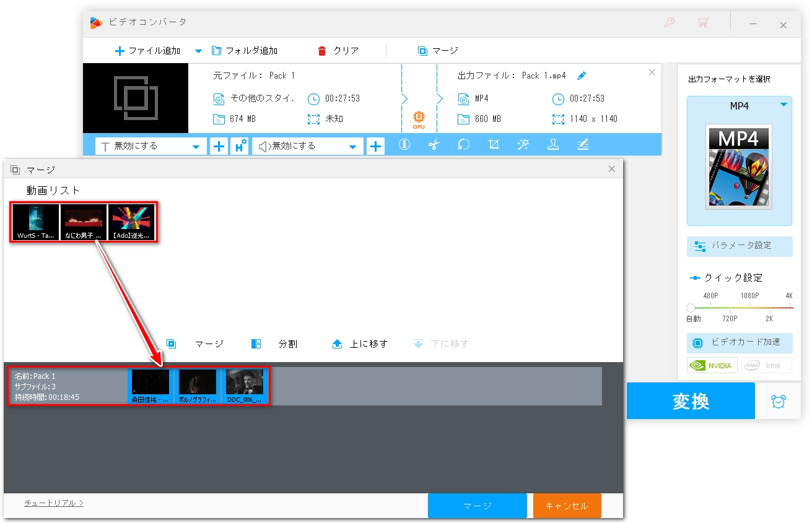Open the magic wand effects tool

click(x=523, y=144)
